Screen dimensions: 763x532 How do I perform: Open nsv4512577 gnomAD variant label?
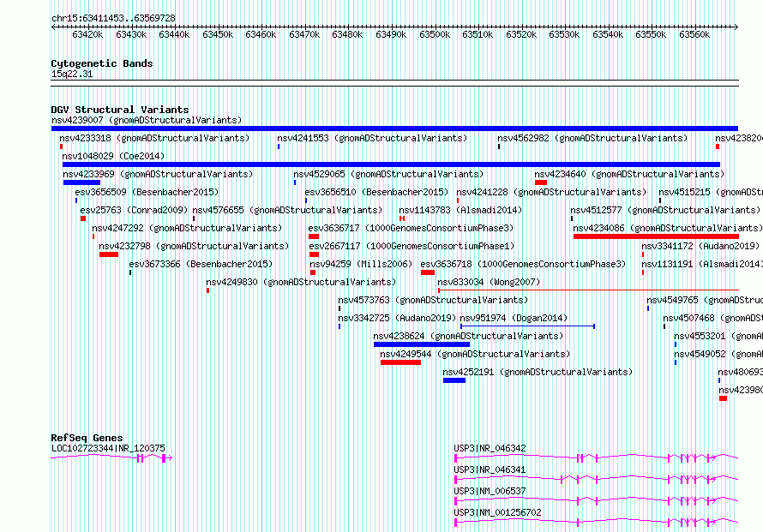coord(665,210)
